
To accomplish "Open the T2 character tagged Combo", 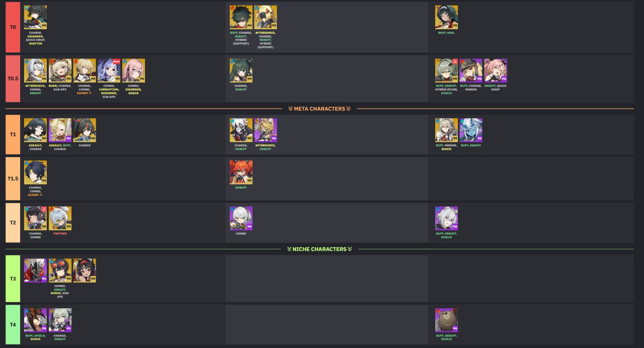I will coord(241,218).
